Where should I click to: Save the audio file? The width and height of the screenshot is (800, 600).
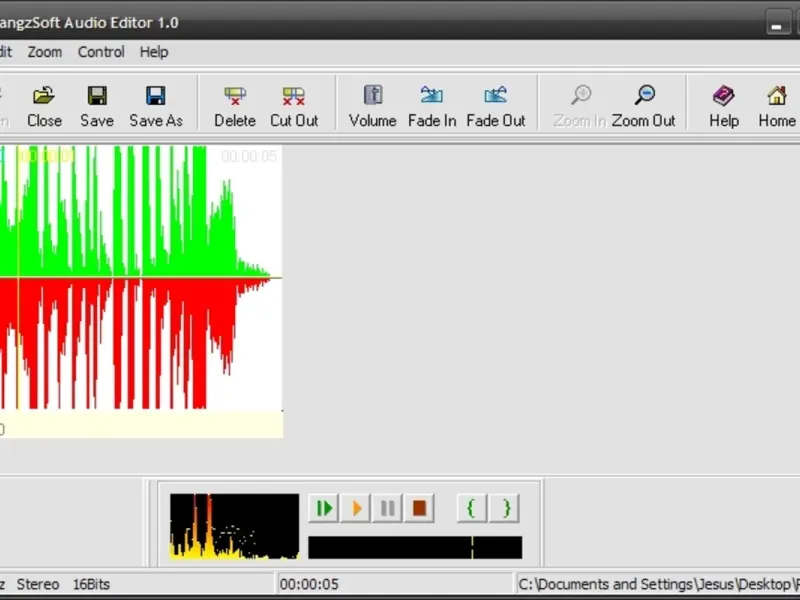tap(97, 106)
